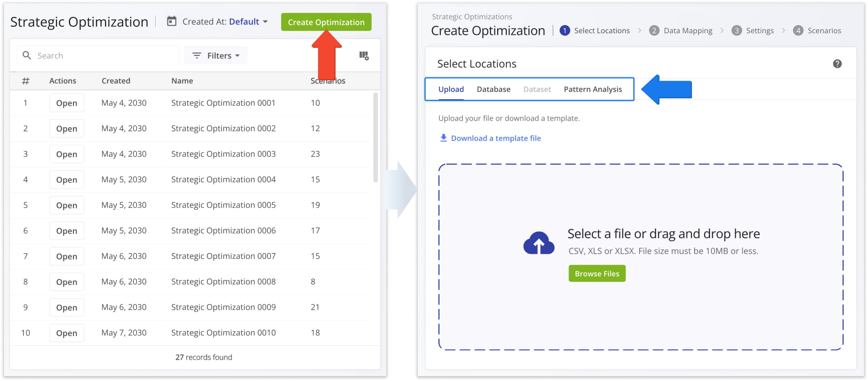Open the Filters dropdown
Viewport: 868px width, 381px height.
pos(216,56)
